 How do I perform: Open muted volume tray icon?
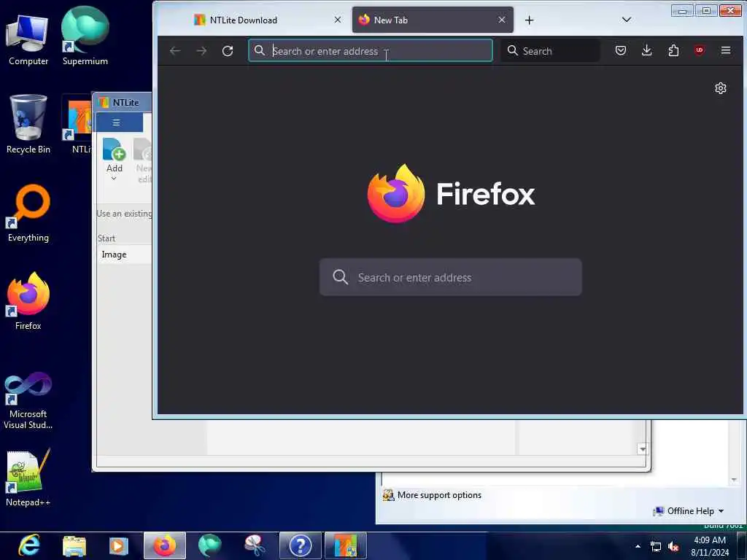pos(673,547)
